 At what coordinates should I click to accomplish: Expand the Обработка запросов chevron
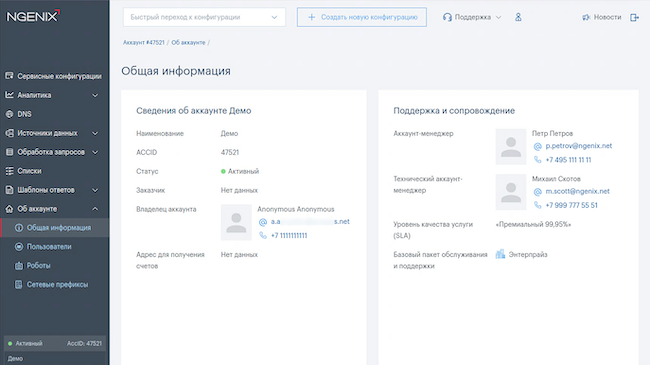pos(95,152)
